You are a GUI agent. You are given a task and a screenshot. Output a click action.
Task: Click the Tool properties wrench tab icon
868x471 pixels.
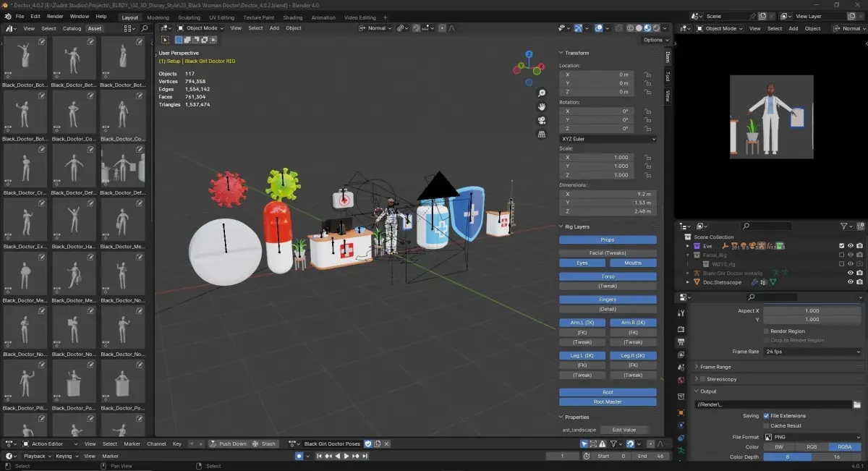tap(681, 313)
